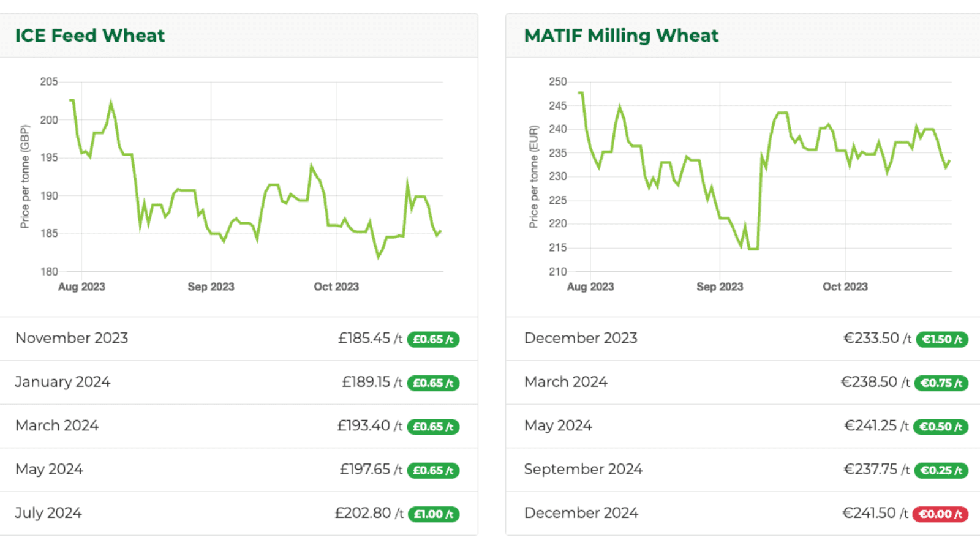Click the €241.25 /t price

click(876, 426)
